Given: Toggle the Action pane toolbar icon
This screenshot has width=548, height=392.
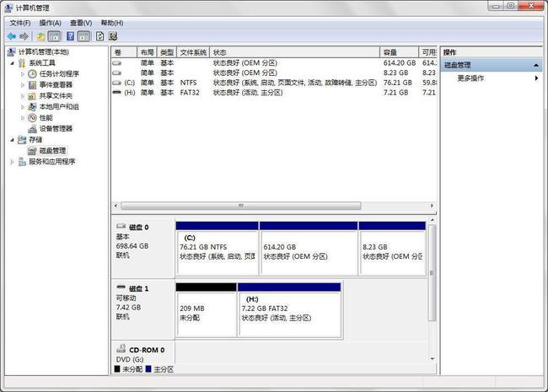Looking at the screenshot, I should click(x=83, y=36).
